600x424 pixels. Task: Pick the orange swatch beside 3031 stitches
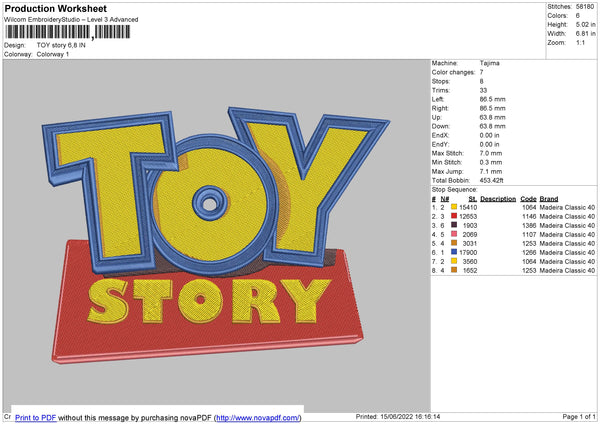(x=454, y=243)
